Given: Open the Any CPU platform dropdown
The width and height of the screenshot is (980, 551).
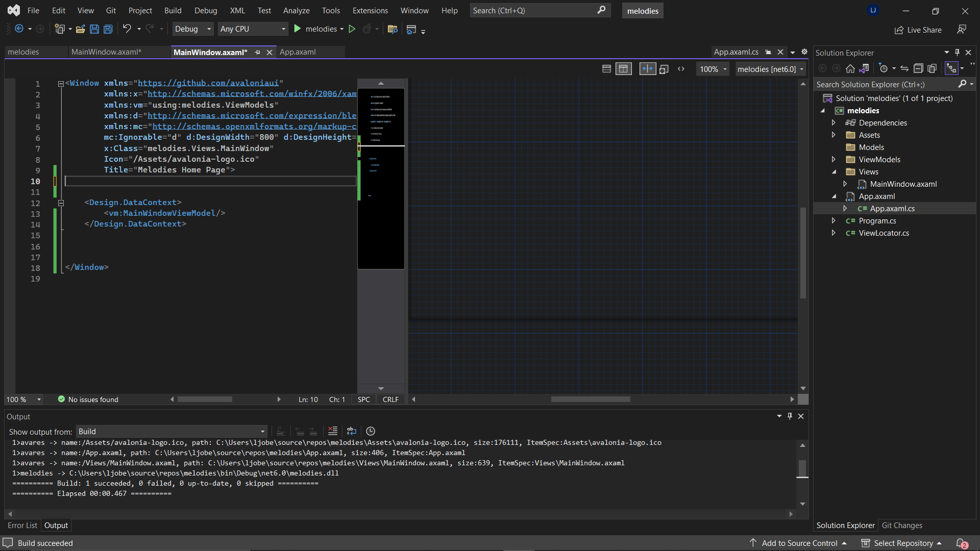Looking at the screenshot, I should (x=282, y=29).
